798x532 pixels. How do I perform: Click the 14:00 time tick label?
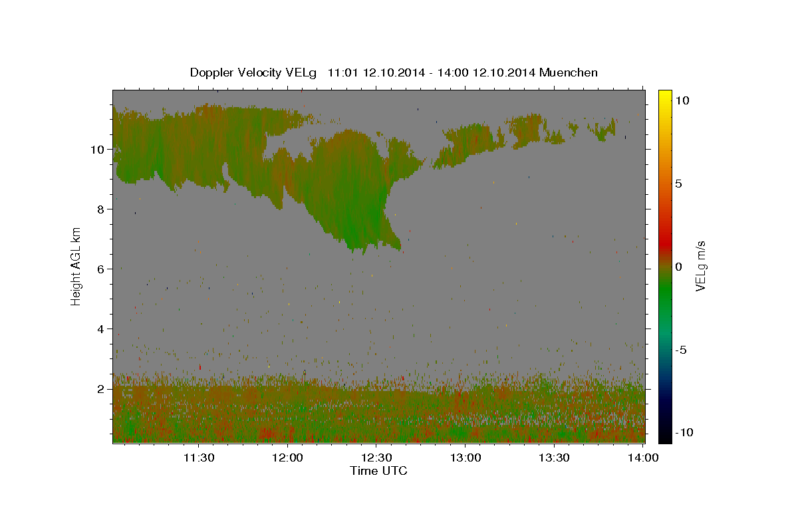pyautogui.click(x=643, y=458)
